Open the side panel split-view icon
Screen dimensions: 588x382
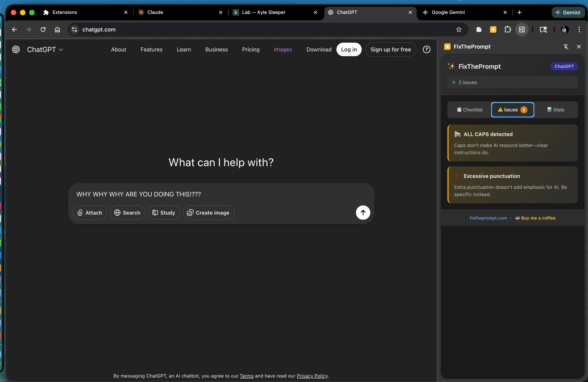tap(522, 29)
